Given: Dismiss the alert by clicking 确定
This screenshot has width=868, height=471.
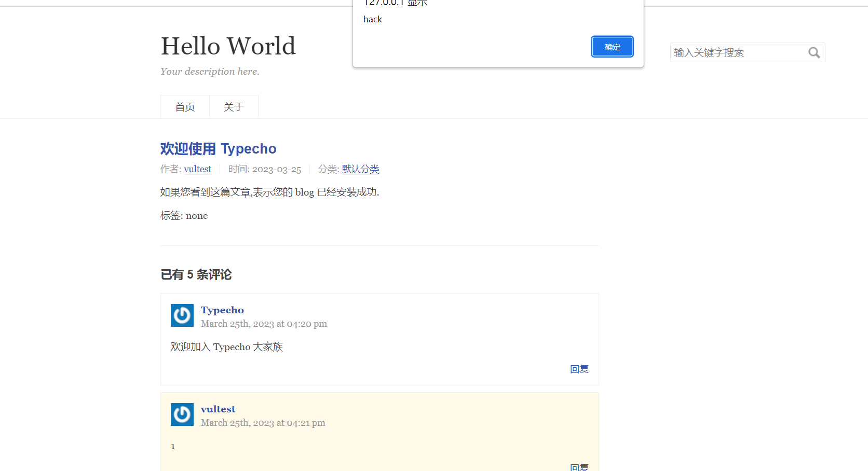Looking at the screenshot, I should [612, 47].
